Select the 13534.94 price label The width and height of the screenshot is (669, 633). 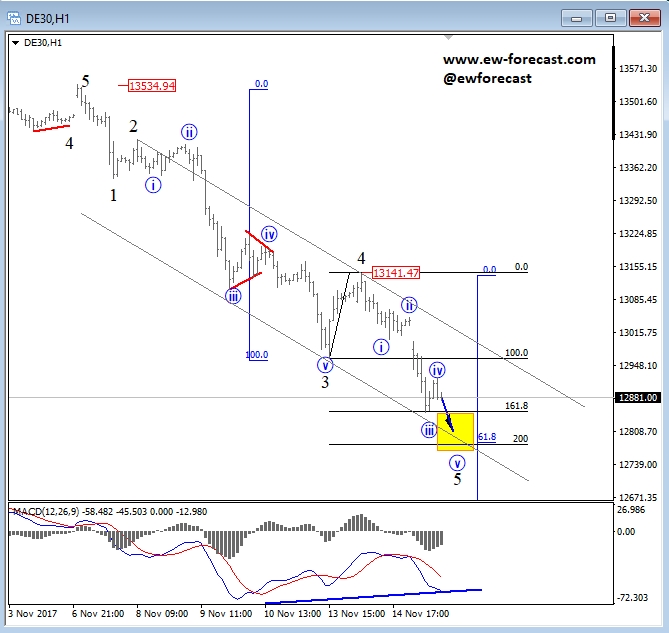tap(152, 86)
